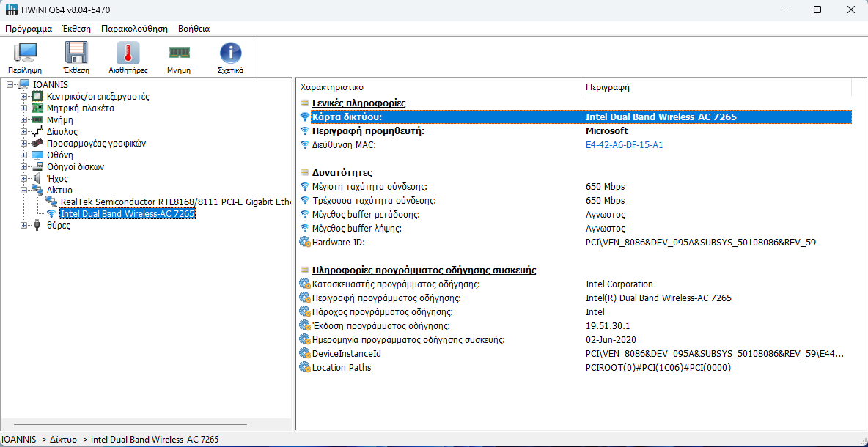Click the Μέγεθος buffer μετάδοσης row

[574, 214]
